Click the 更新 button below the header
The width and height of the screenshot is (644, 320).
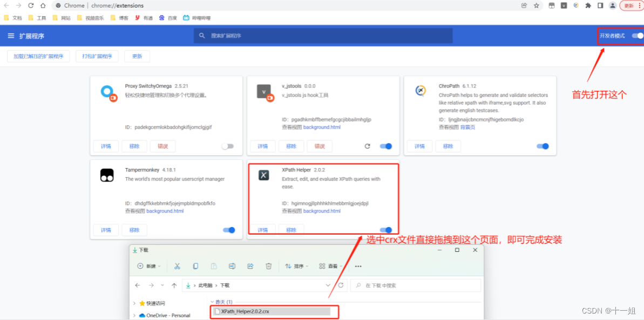click(137, 56)
